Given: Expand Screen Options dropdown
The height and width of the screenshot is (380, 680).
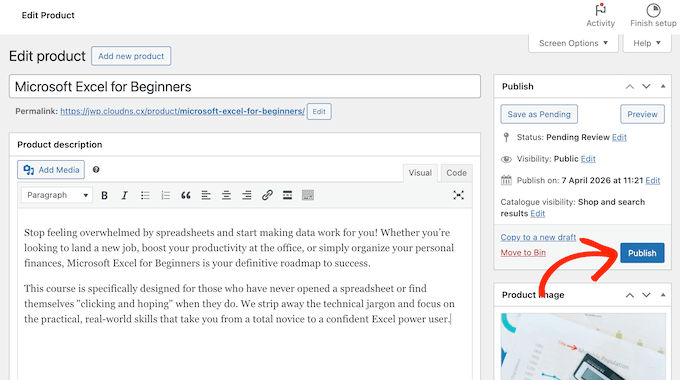Looking at the screenshot, I should click(x=573, y=43).
